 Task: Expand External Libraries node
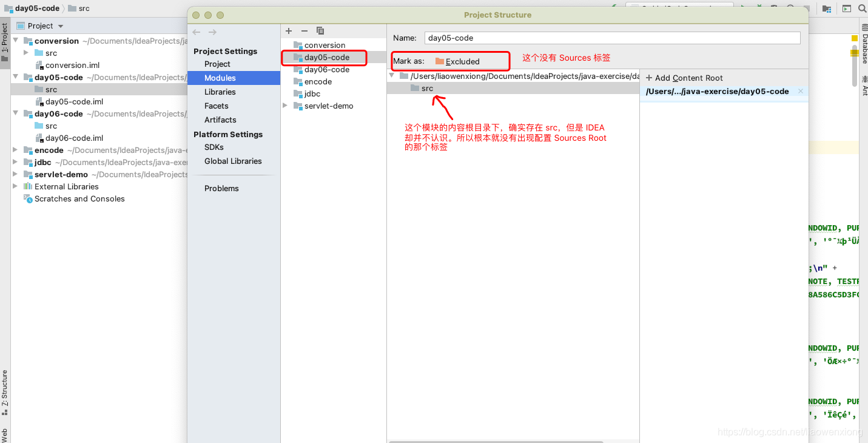pyautogui.click(x=16, y=186)
